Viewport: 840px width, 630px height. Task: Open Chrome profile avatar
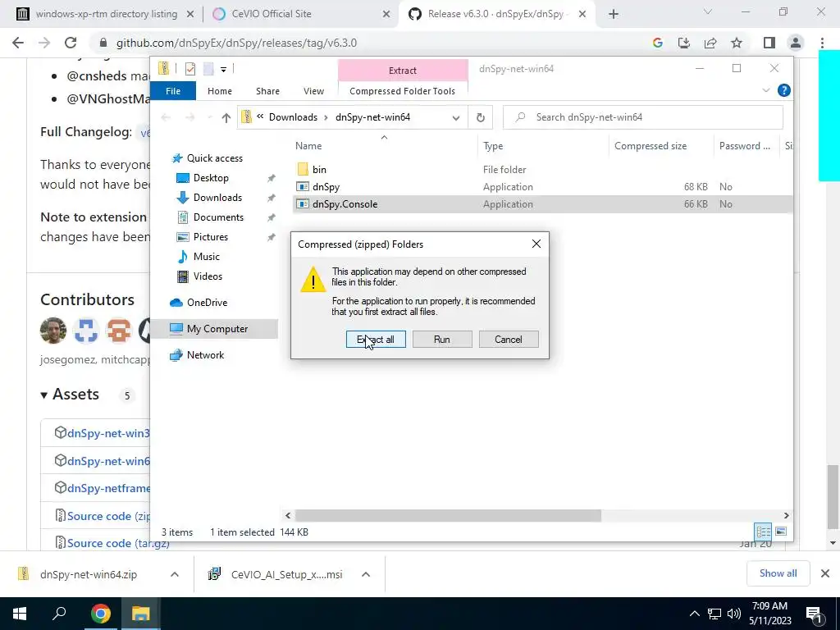coord(796,43)
